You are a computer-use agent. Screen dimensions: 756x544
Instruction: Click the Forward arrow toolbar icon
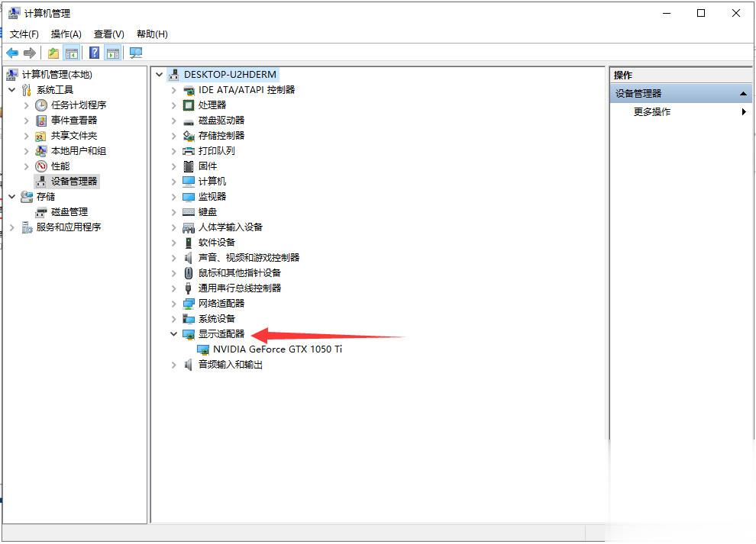pyautogui.click(x=30, y=53)
